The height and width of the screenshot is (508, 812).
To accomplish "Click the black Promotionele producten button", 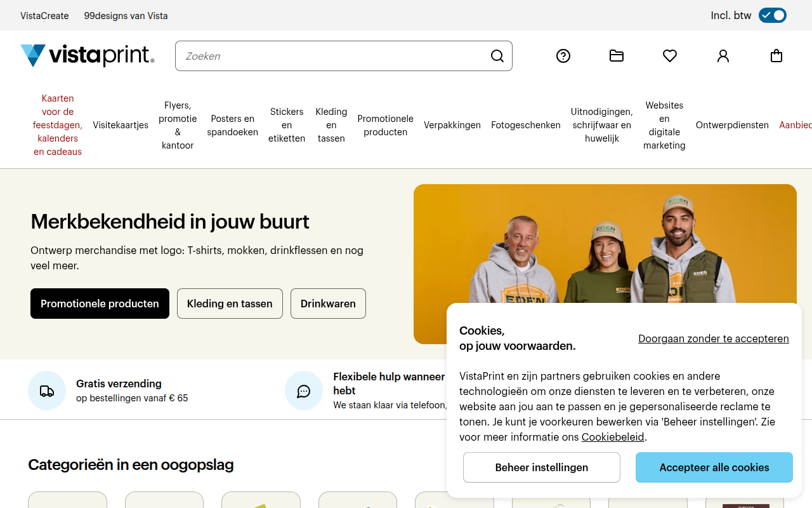I will point(100,304).
